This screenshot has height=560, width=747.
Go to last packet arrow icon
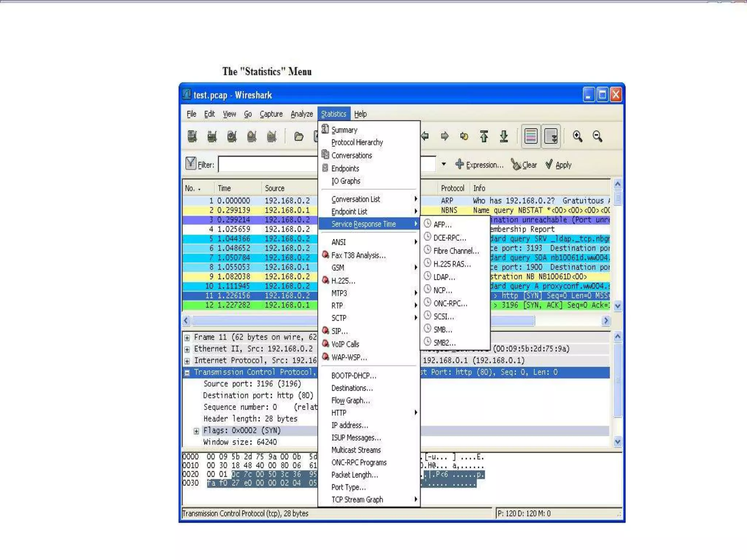click(x=504, y=136)
